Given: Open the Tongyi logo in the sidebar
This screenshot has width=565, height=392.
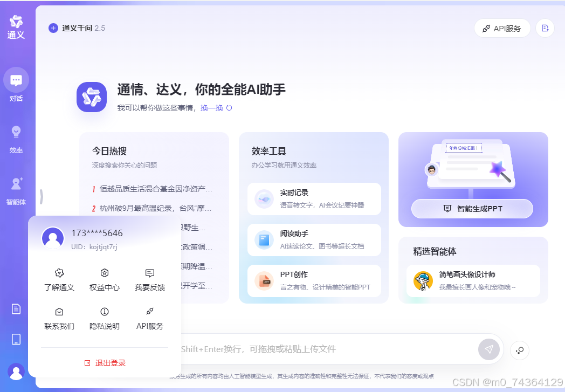Looking at the screenshot, I should pyautogui.click(x=16, y=27).
